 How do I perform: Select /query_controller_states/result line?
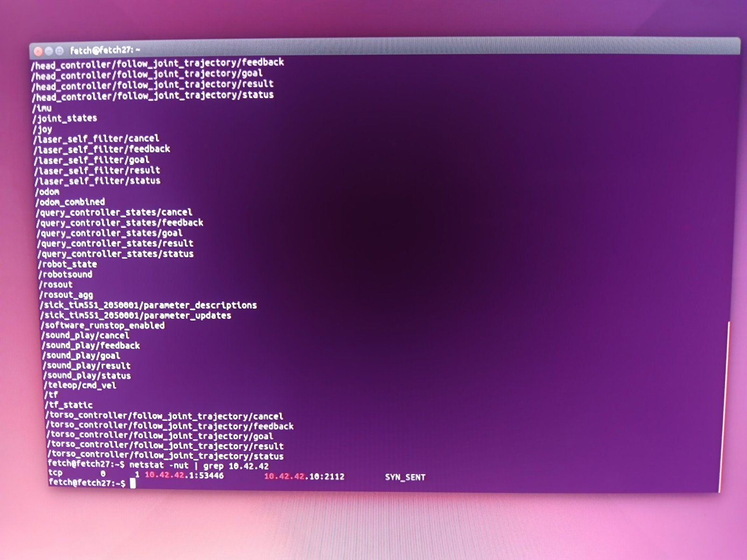click(x=115, y=244)
